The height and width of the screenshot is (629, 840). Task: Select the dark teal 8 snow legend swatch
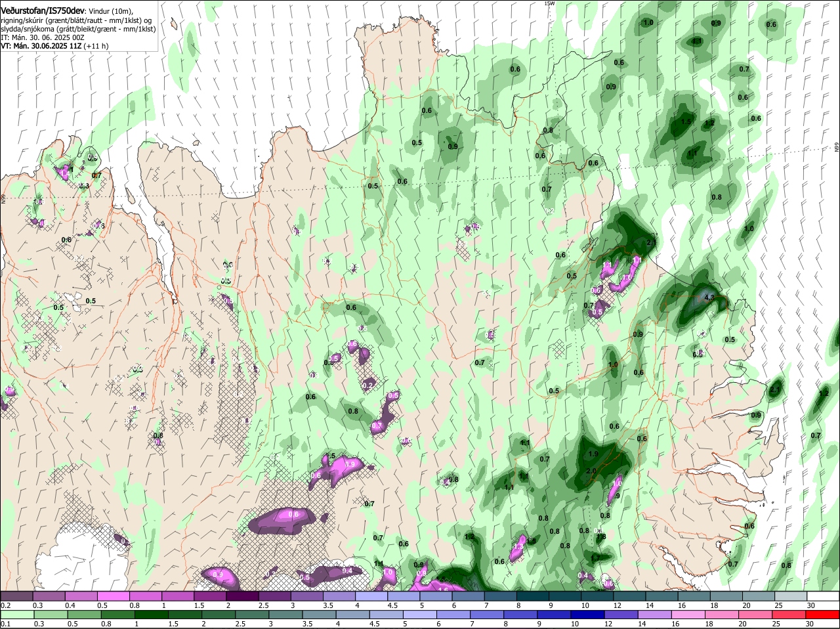pyautogui.click(x=533, y=596)
